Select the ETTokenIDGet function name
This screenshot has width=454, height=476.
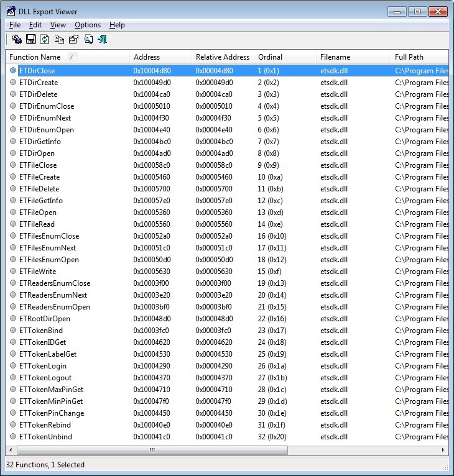(42, 342)
